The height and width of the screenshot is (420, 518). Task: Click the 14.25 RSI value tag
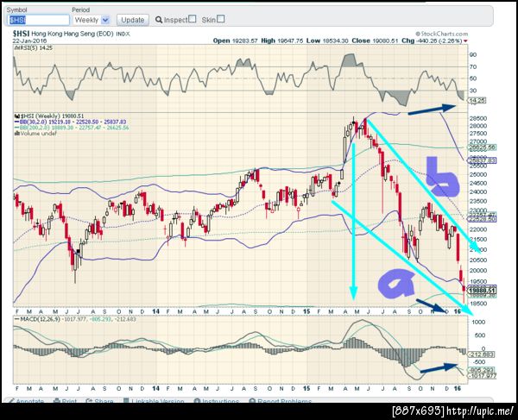point(477,100)
